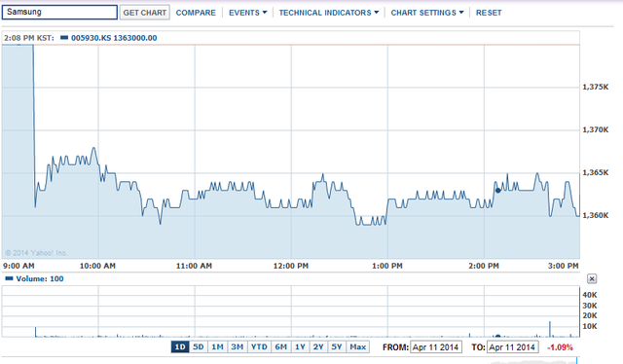Click the 11:00 AM time axis label
The width and height of the screenshot is (623, 364).
pyautogui.click(x=194, y=266)
